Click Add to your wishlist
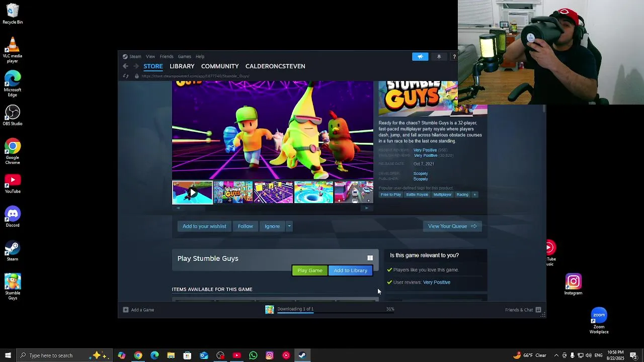Screen dimensions: 644x362 click(204, 226)
